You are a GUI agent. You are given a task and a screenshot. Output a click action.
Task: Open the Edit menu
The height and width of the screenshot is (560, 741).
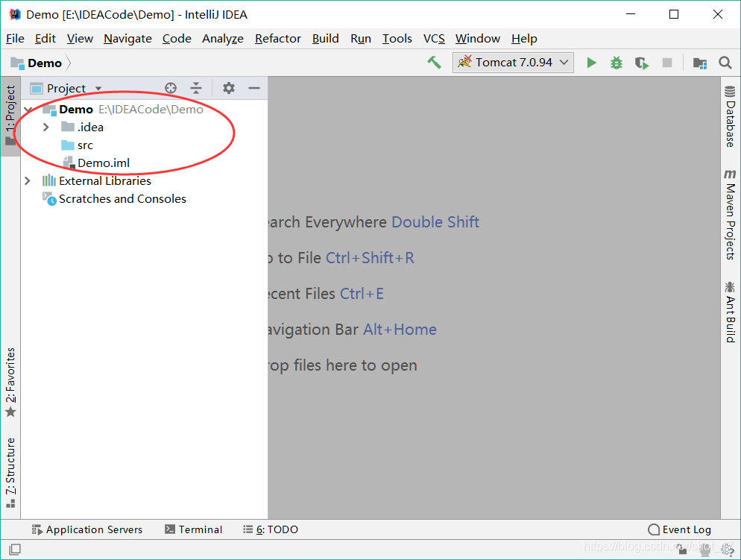coord(45,39)
